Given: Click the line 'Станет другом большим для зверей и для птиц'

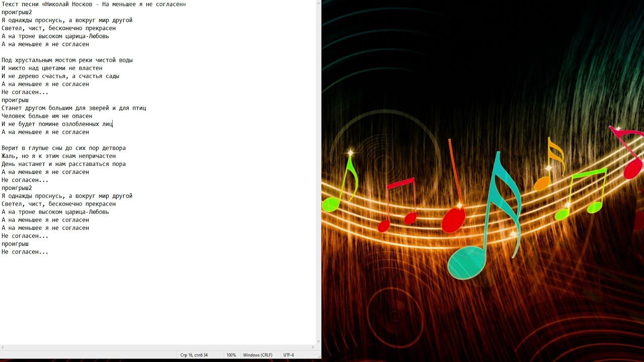Looking at the screenshot, I should coord(74,108).
